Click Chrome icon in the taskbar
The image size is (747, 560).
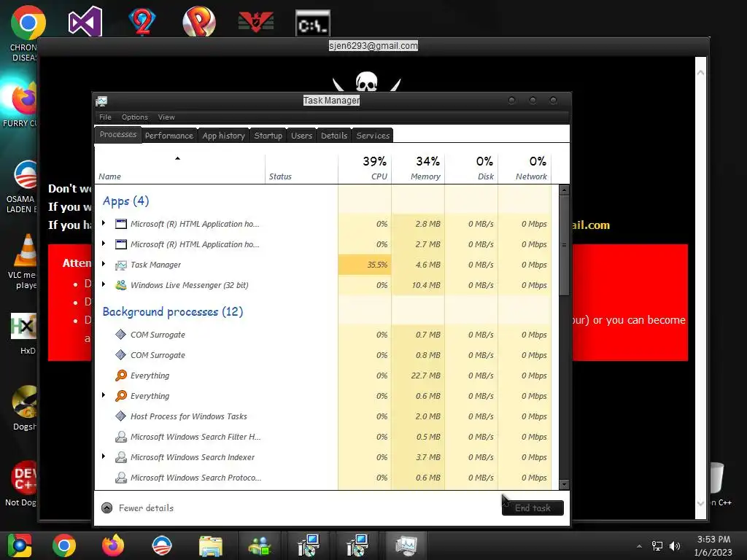(64, 545)
